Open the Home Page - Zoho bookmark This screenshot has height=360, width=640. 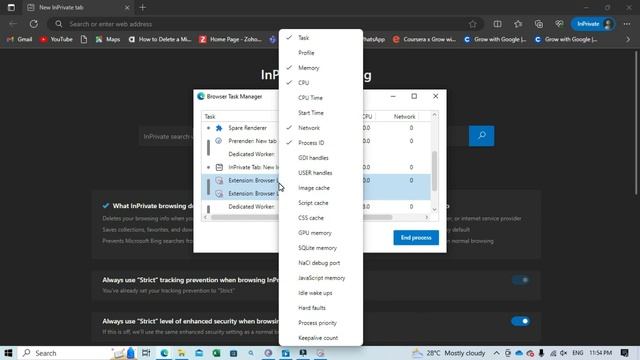pos(231,40)
